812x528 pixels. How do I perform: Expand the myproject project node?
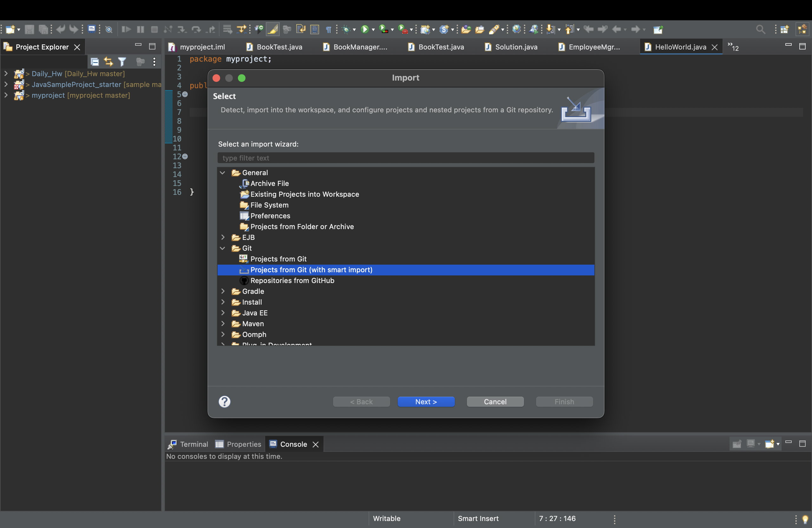pyautogui.click(x=6, y=95)
